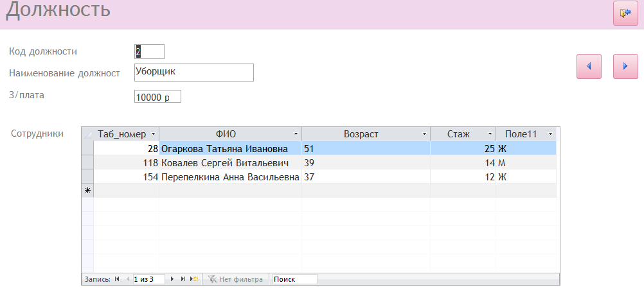The height and width of the screenshot is (292, 644).
Task: Click cell 'Огаркова Татьяна Ивановна'
Action: click(230, 148)
